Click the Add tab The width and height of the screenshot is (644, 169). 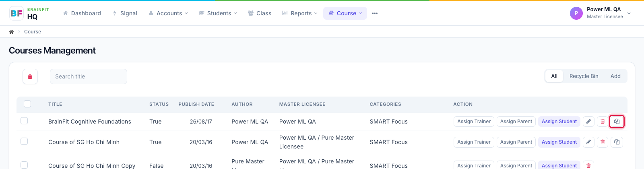tap(615, 76)
